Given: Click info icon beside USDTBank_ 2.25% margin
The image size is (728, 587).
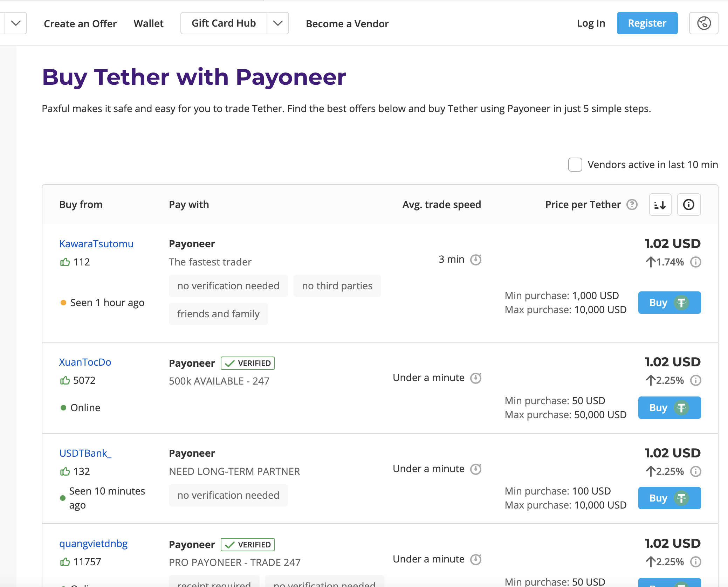Looking at the screenshot, I should (x=695, y=471).
